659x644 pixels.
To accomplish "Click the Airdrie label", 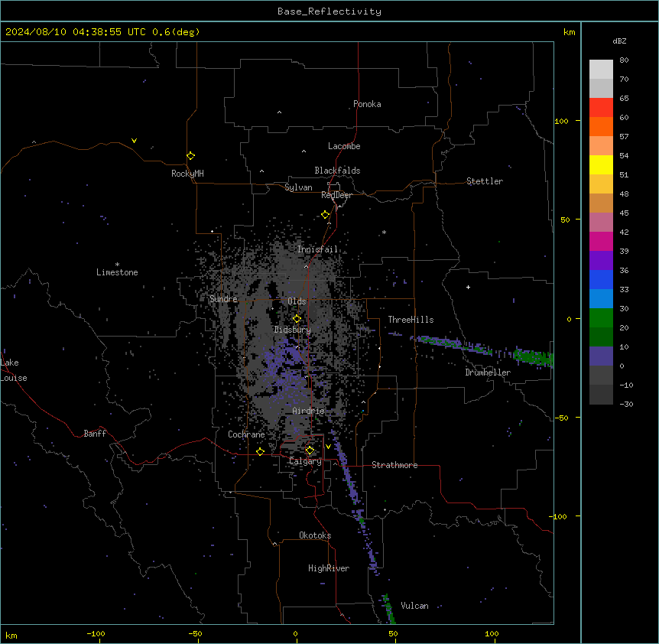I will click(x=309, y=411).
